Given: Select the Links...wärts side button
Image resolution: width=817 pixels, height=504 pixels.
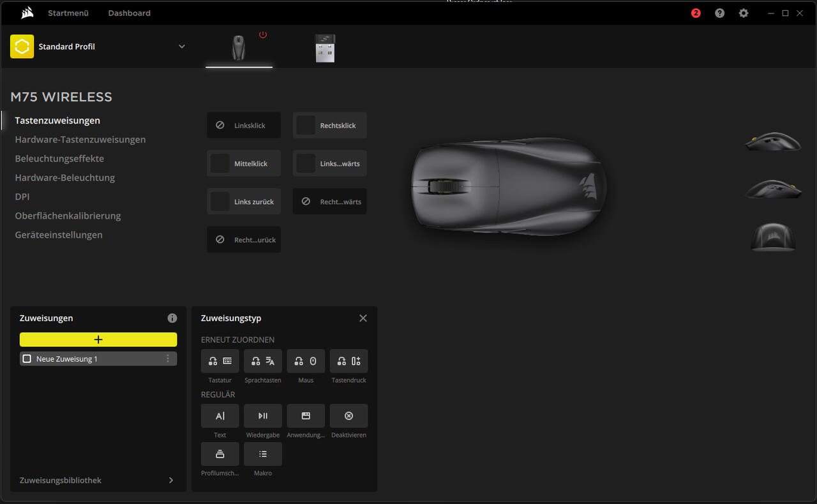Looking at the screenshot, I should (x=330, y=163).
